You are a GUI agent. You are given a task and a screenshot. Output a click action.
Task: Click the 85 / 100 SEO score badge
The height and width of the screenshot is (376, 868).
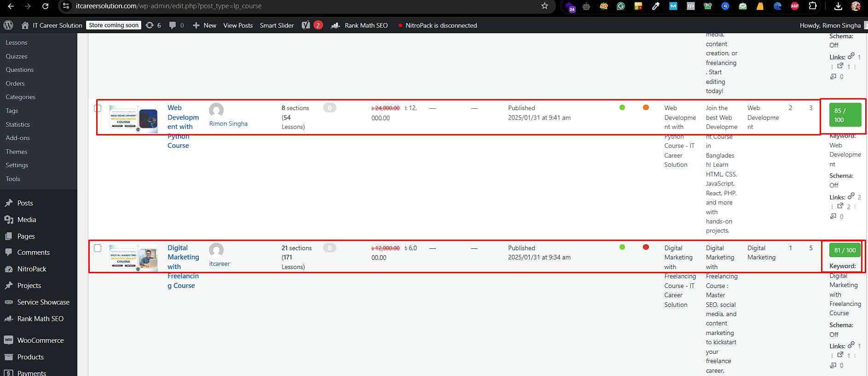coord(845,115)
